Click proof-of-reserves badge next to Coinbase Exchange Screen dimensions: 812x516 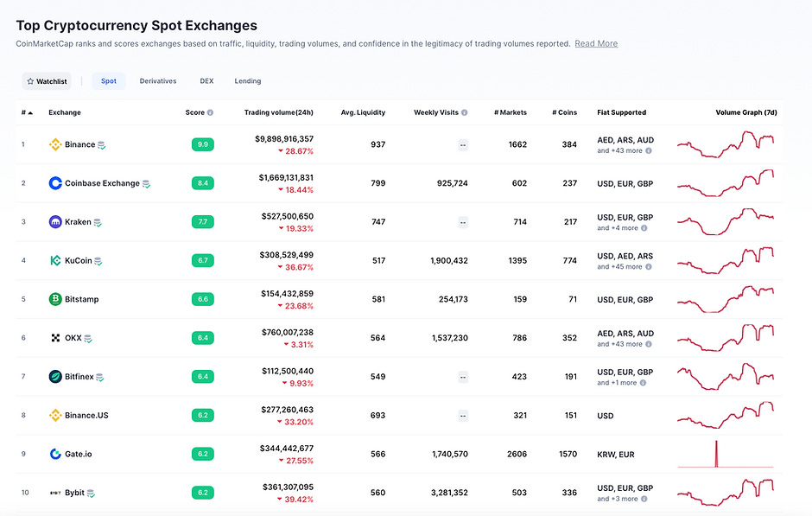[x=147, y=184]
